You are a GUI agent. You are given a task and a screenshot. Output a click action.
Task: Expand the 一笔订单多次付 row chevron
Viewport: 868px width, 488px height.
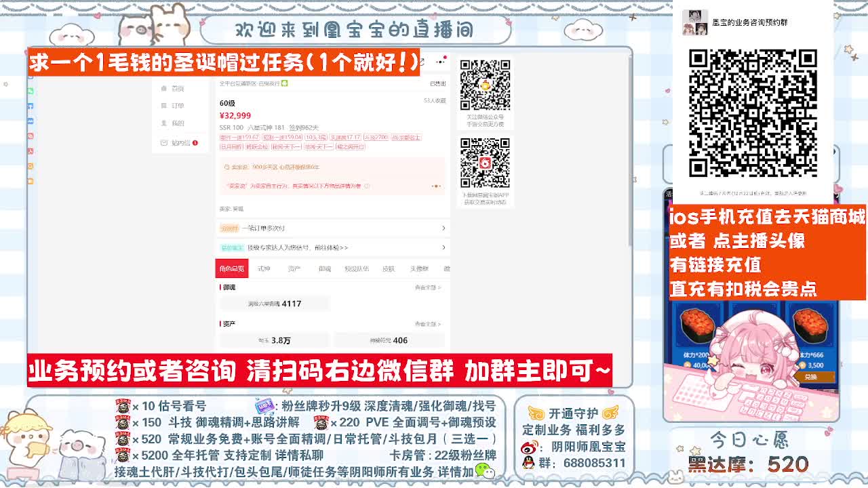[x=443, y=228]
